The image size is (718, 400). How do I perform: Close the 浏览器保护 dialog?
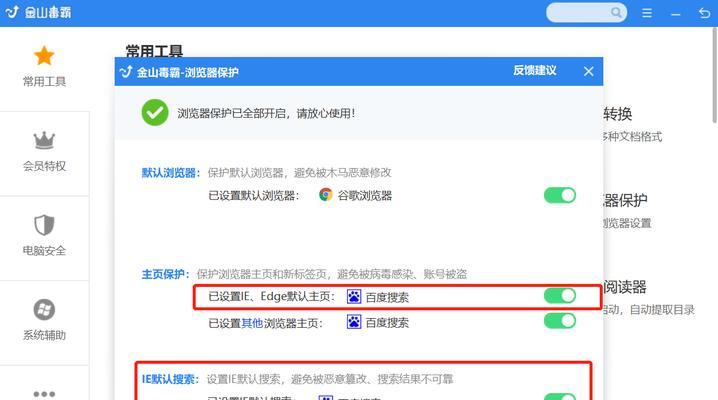[x=588, y=71]
